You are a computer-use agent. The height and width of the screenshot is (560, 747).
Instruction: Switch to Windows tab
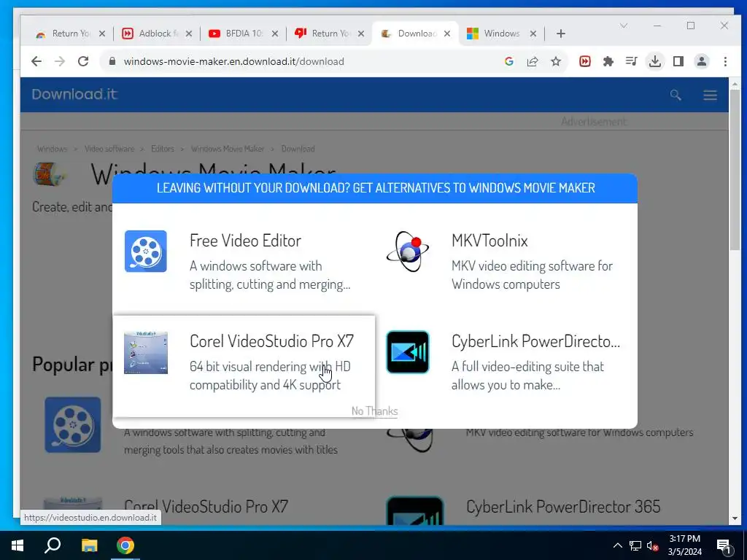pos(500,34)
